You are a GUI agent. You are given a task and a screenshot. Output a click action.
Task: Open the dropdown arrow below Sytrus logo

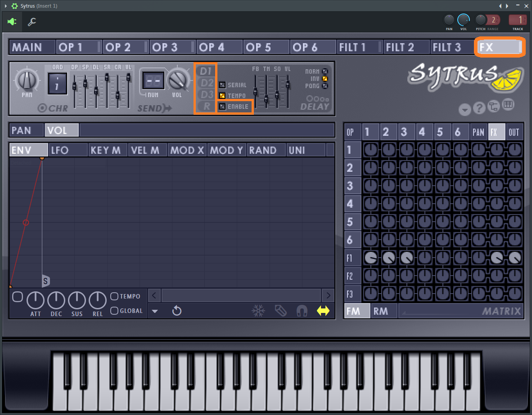(x=465, y=109)
